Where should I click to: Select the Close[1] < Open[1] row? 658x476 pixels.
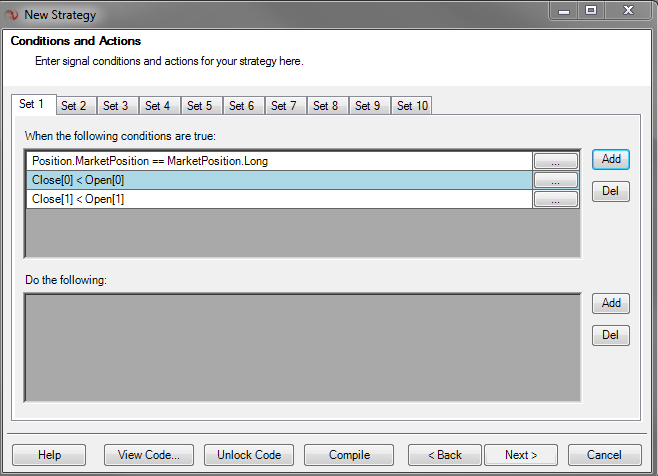280,199
